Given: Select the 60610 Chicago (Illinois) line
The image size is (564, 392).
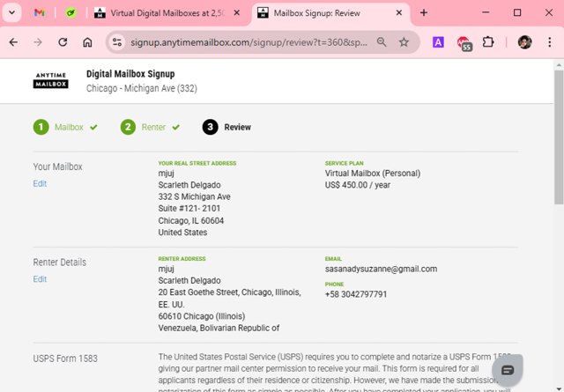Looking at the screenshot, I should point(202,316).
